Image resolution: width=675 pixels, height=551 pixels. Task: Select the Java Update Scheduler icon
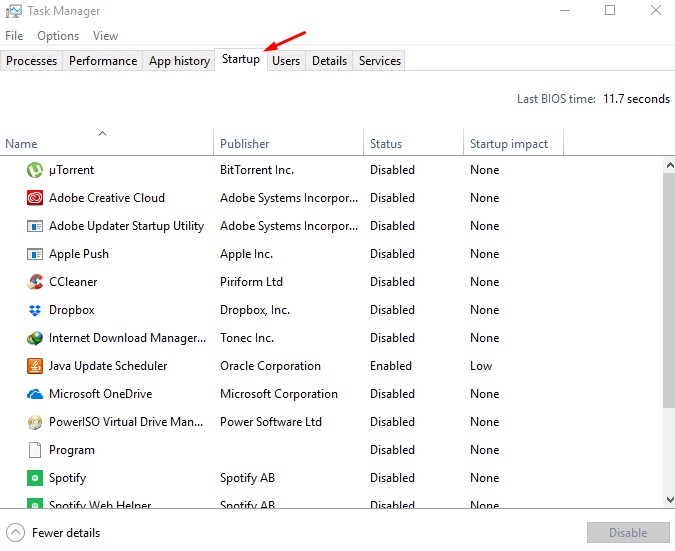[35, 366]
